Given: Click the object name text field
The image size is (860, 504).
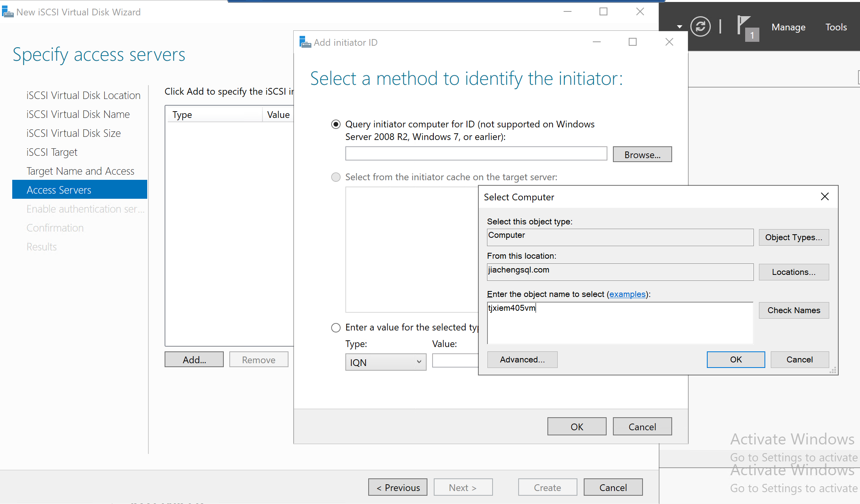Looking at the screenshot, I should pos(620,323).
